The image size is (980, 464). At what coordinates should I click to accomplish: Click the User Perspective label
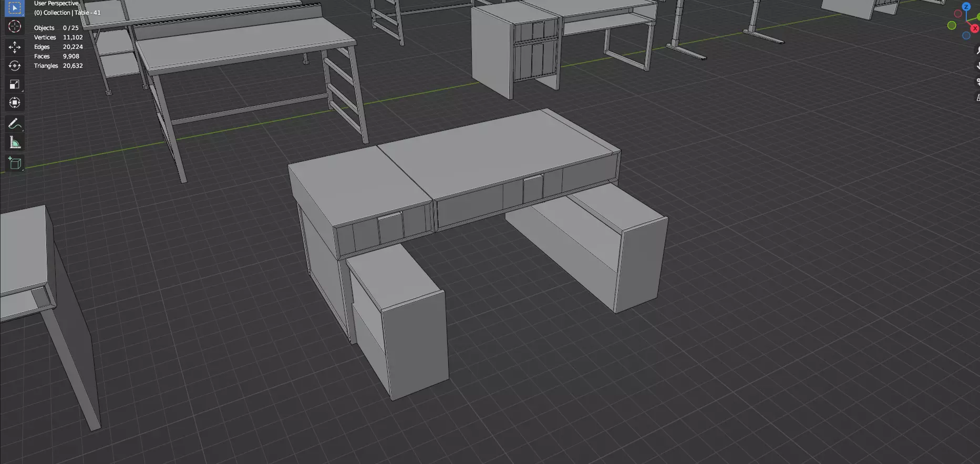point(56,3)
